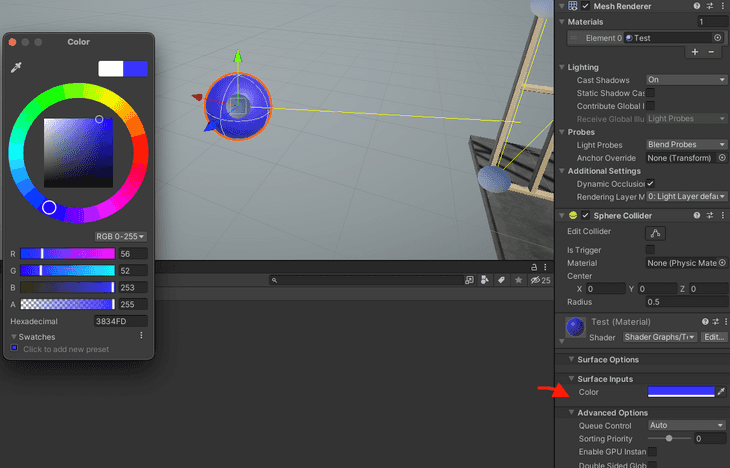Open Sphere Collider three-dot menu
Screen dimensions: 730x468
[x=723, y=215]
